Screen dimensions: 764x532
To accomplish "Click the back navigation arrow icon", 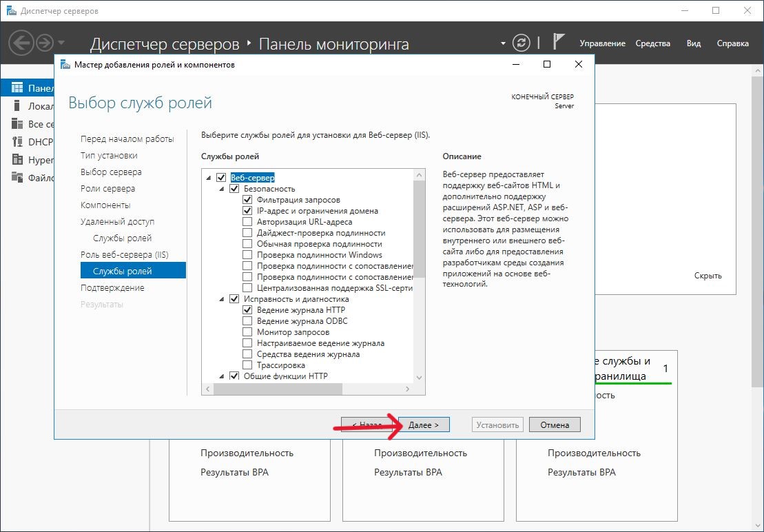I will 21,43.
